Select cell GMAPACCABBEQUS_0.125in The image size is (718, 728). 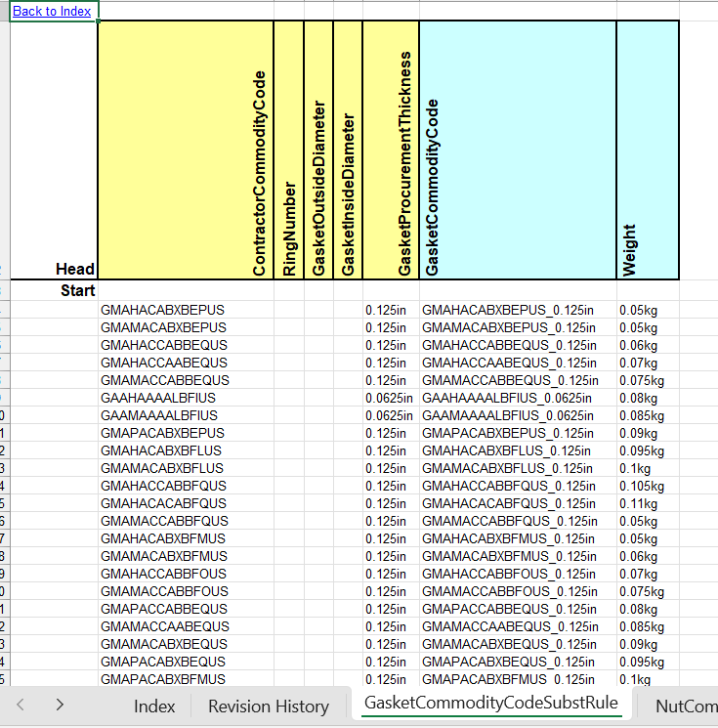[x=518, y=609]
